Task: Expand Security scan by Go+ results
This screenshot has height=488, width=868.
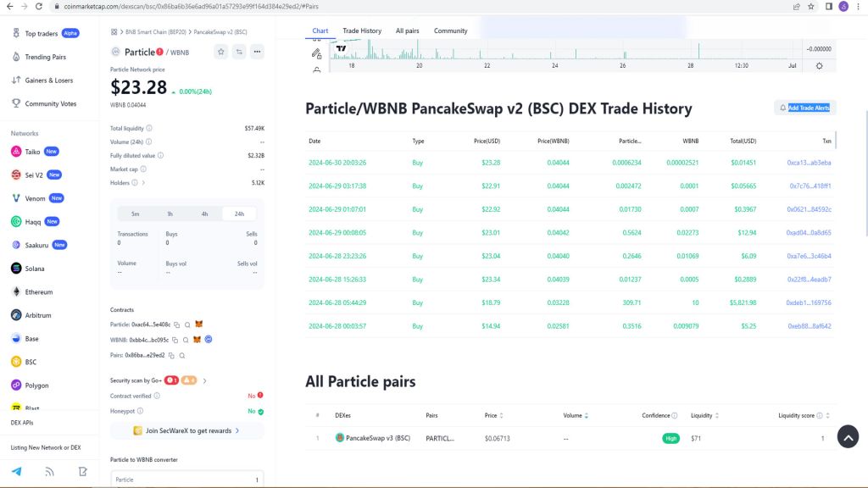Action: (x=205, y=380)
